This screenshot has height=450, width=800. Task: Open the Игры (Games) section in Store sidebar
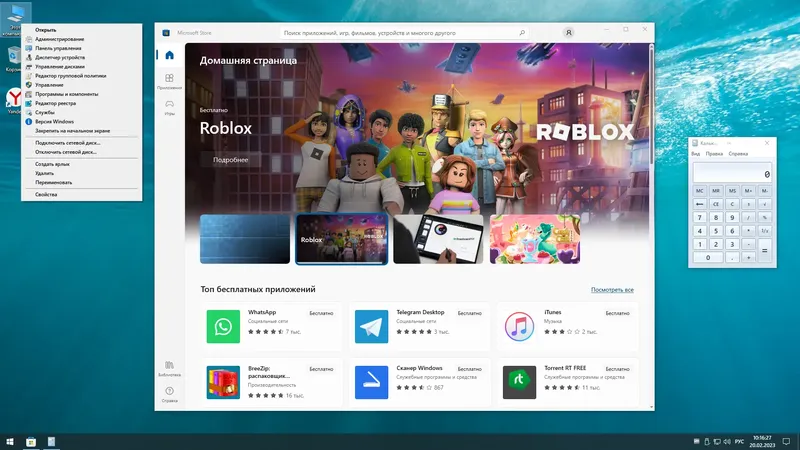point(169,107)
